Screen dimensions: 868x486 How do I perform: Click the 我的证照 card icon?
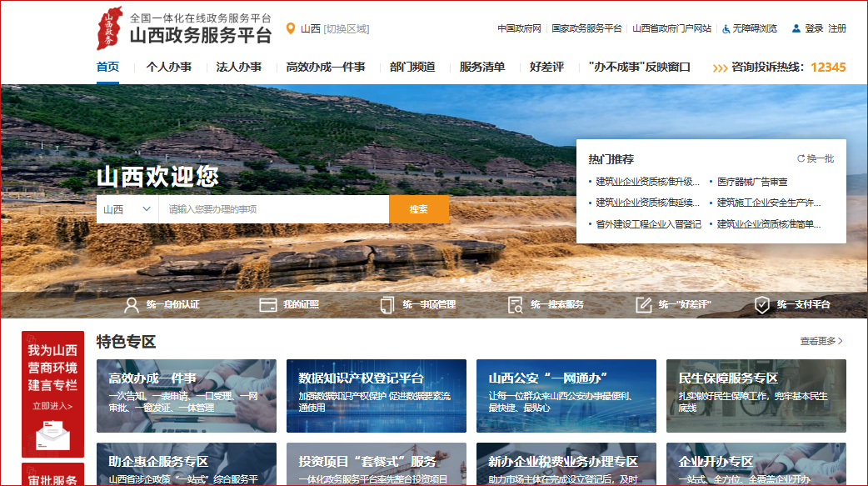point(268,305)
